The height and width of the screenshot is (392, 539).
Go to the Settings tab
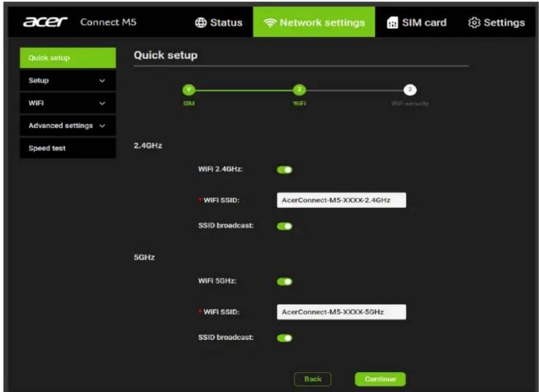[x=496, y=23]
